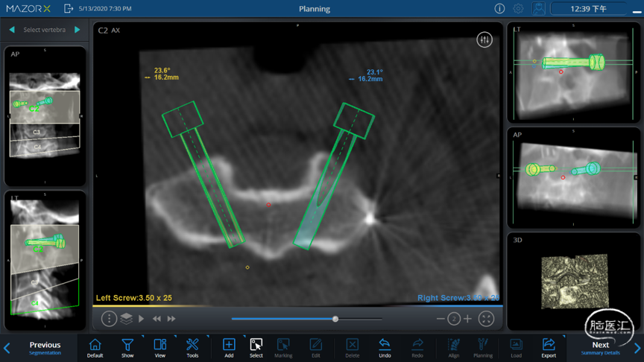
Task: Click the Right Screw size label
Action: 458,298
